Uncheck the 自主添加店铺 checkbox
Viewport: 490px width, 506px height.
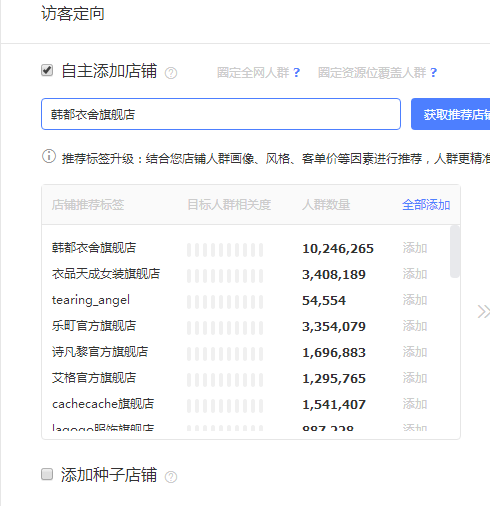(47, 70)
